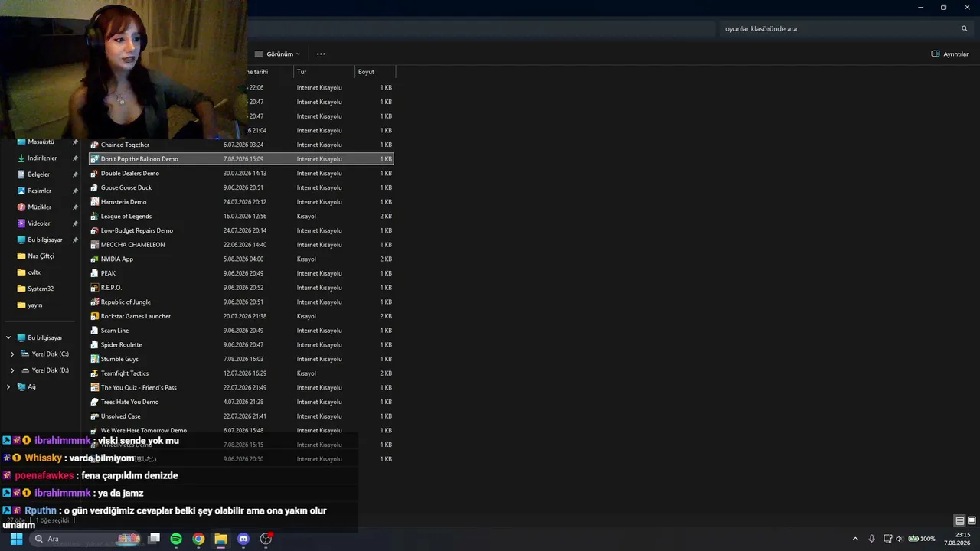Expand the Ağ network node
Screen dimensions: 980x551
(x=8, y=387)
